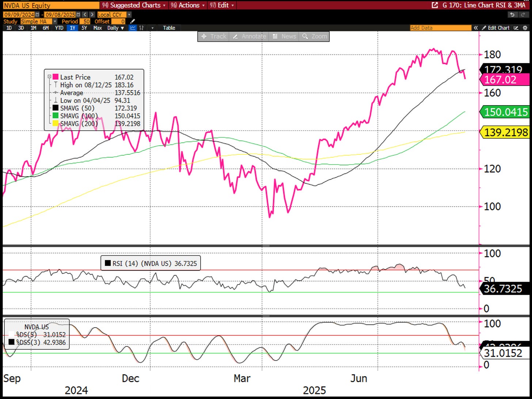Viewport: 532px width, 399px height.
Task: Select the 1Y range
Action: 72,28
